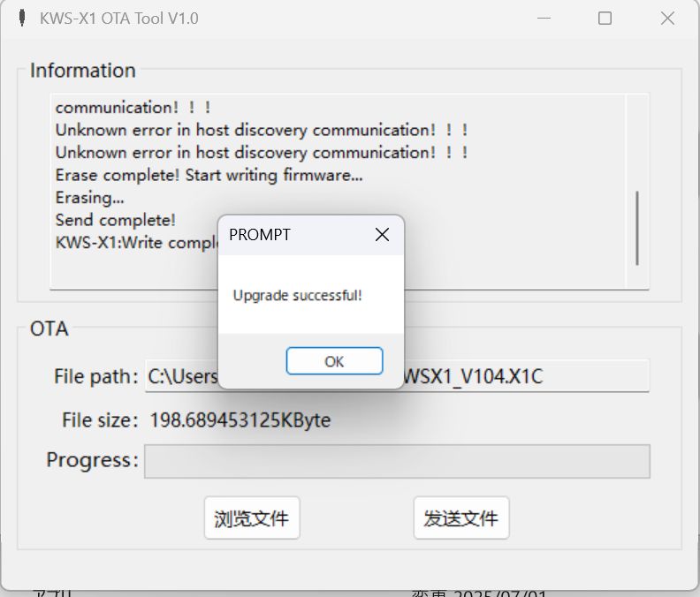Screen dimensions: 700x597
Task: Click the 'Erasing...' log entry
Action: pos(90,198)
